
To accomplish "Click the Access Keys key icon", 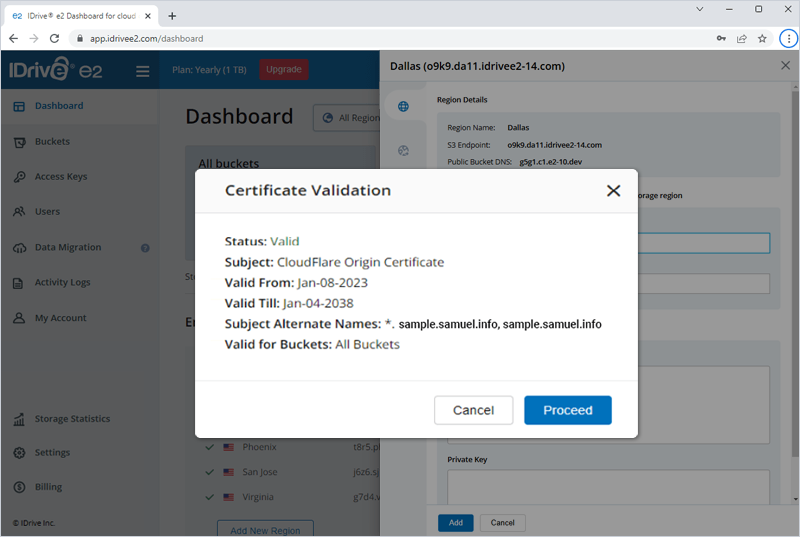I will tap(19, 177).
